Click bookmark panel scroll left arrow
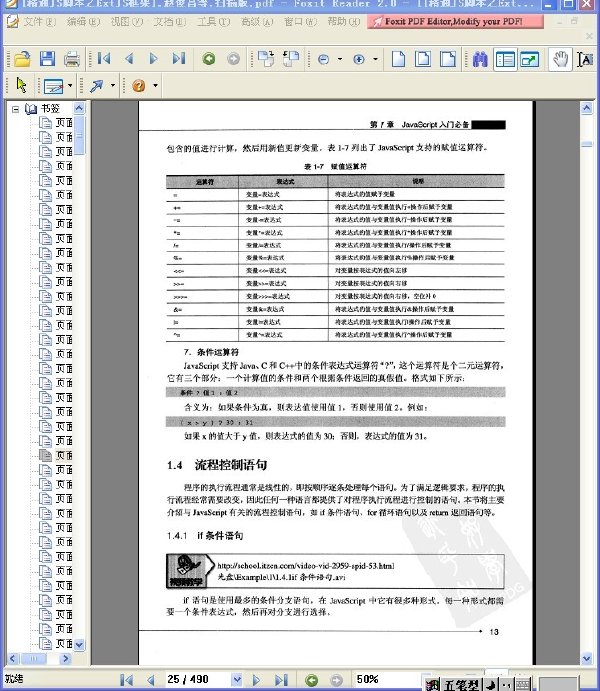Viewport: 600px width, 691px height. (x=12, y=658)
